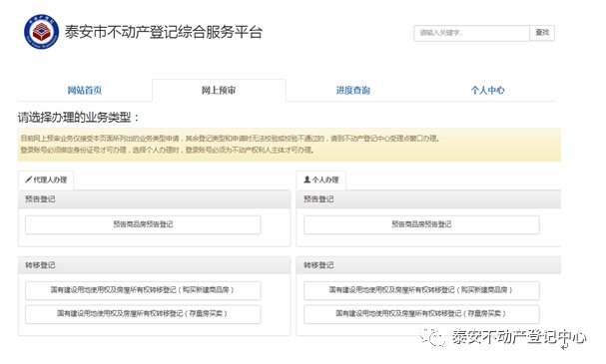Click the 转移登记 header in the 个人办理 panel
This screenshot has width=606, height=364.
(428, 265)
